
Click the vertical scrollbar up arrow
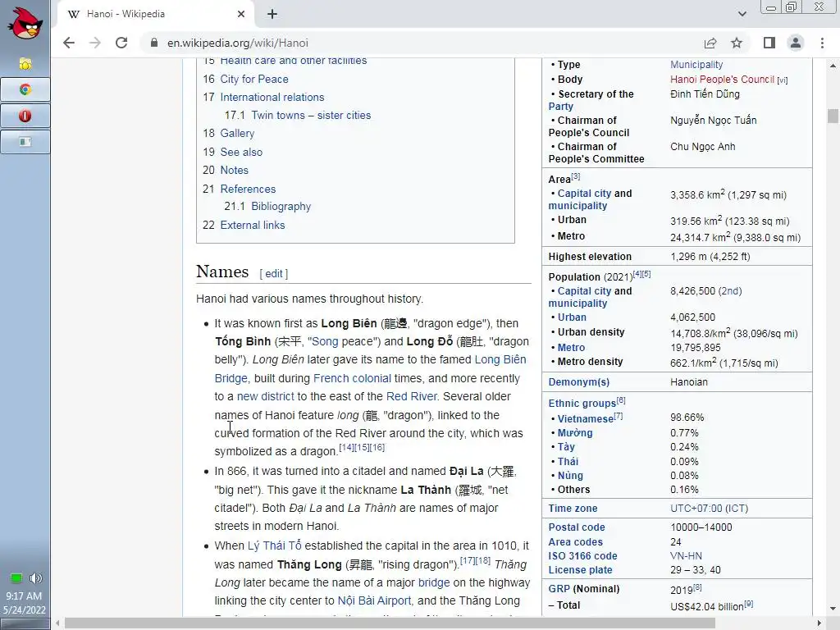point(833,66)
